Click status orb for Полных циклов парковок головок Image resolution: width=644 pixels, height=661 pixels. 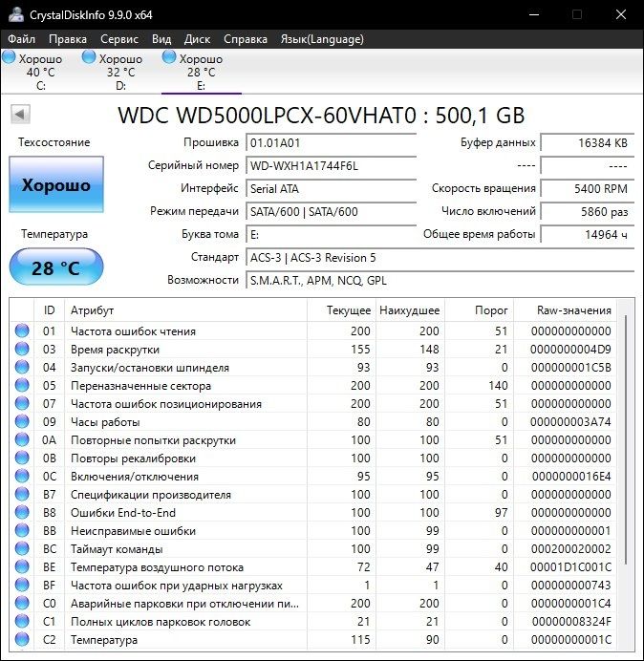22,621
